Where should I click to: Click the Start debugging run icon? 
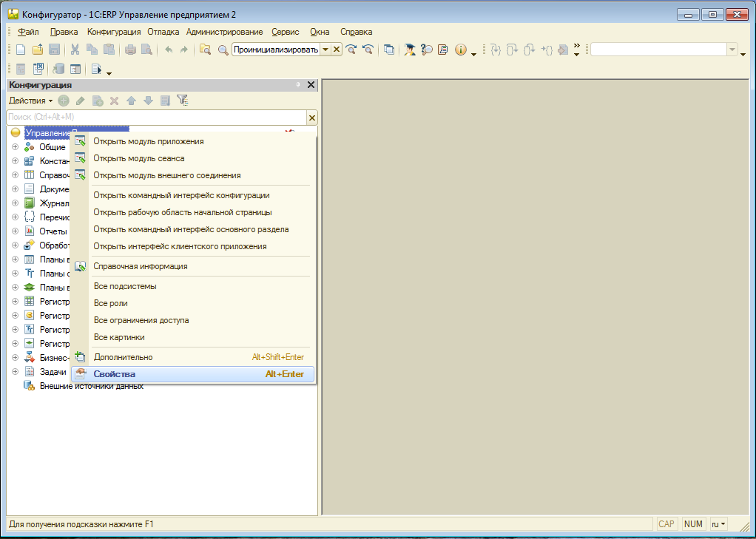[x=96, y=69]
